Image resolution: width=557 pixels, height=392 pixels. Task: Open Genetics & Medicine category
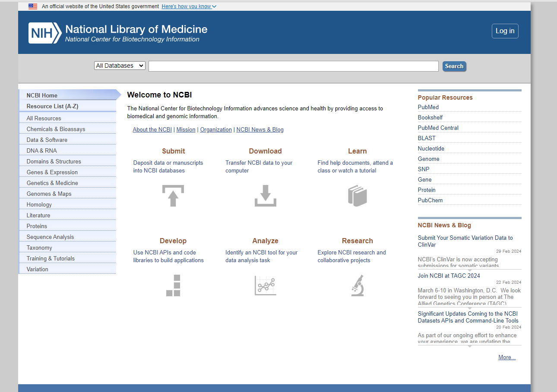[x=68, y=183]
